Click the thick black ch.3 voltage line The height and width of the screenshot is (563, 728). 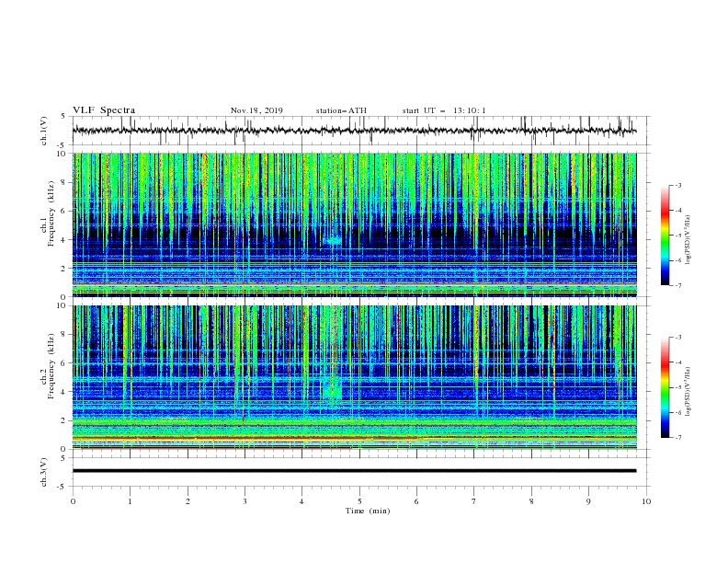pyautogui.click(x=354, y=471)
